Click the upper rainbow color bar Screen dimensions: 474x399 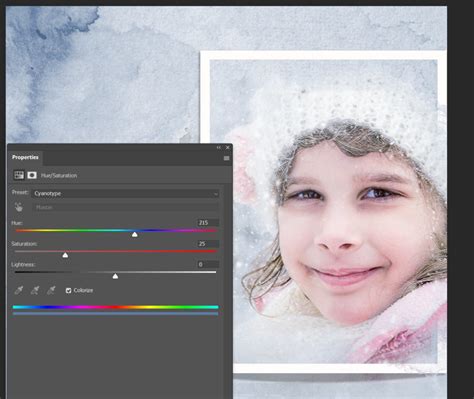[x=116, y=307]
